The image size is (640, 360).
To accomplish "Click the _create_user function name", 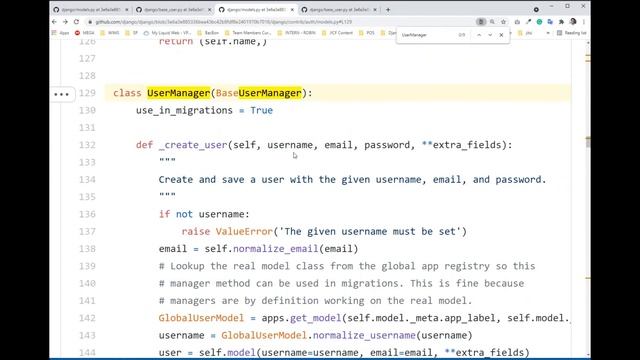I will point(193,145).
